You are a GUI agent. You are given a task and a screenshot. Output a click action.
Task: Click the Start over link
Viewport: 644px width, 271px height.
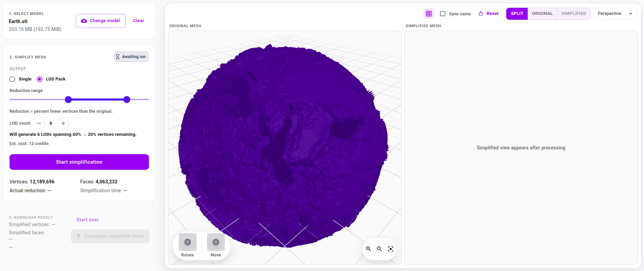pyautogui.click(x=87, y=220)
